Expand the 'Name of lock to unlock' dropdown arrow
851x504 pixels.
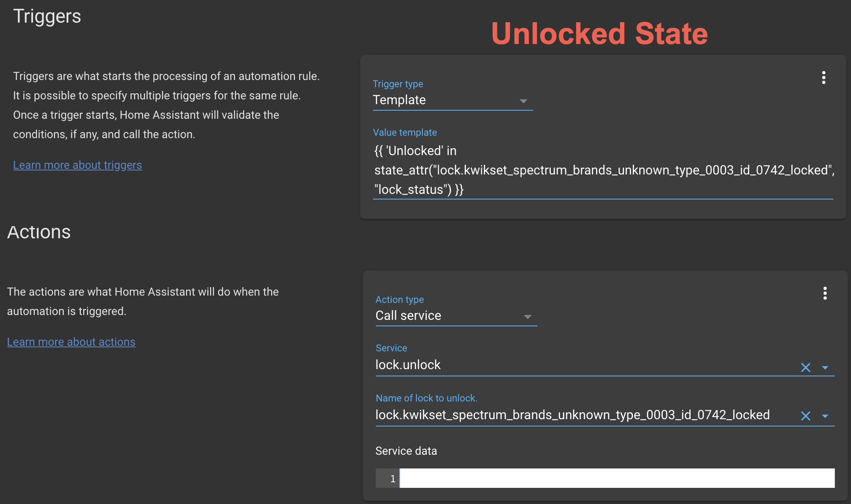tap(825, 416)
